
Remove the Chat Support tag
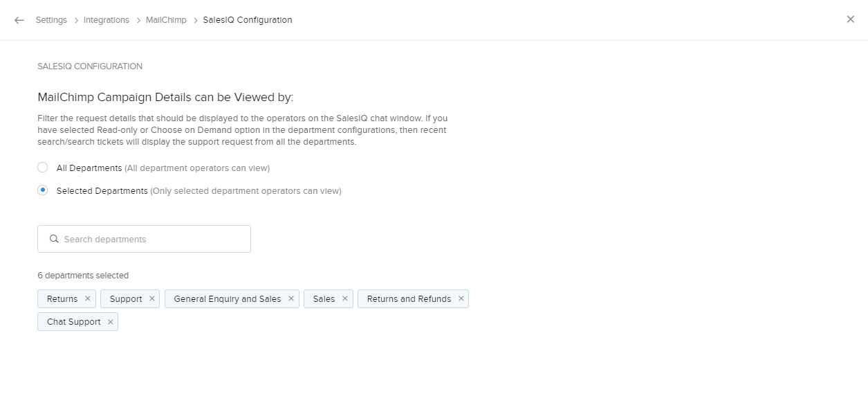(x=110, y=322)
